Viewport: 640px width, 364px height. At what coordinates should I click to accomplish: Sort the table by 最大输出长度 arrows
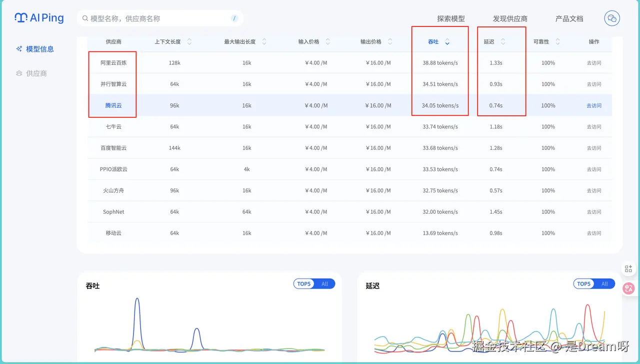coord(264,42)
